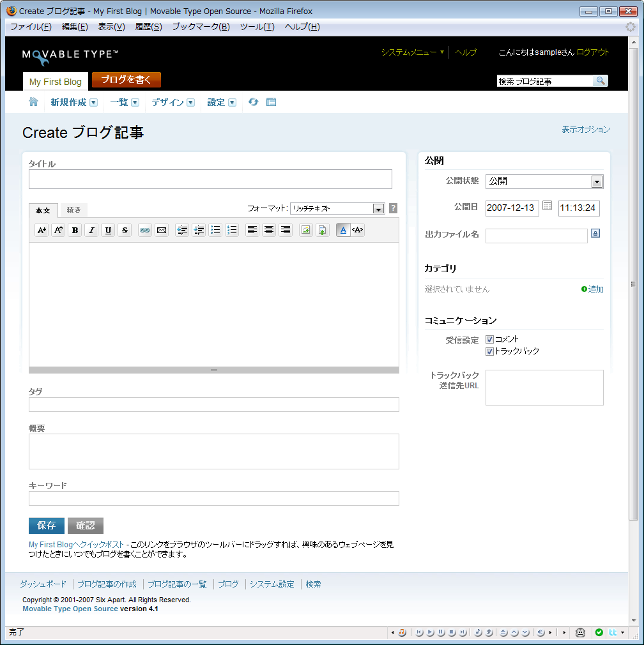Click the increase font size icon

(x=58, y=230)
